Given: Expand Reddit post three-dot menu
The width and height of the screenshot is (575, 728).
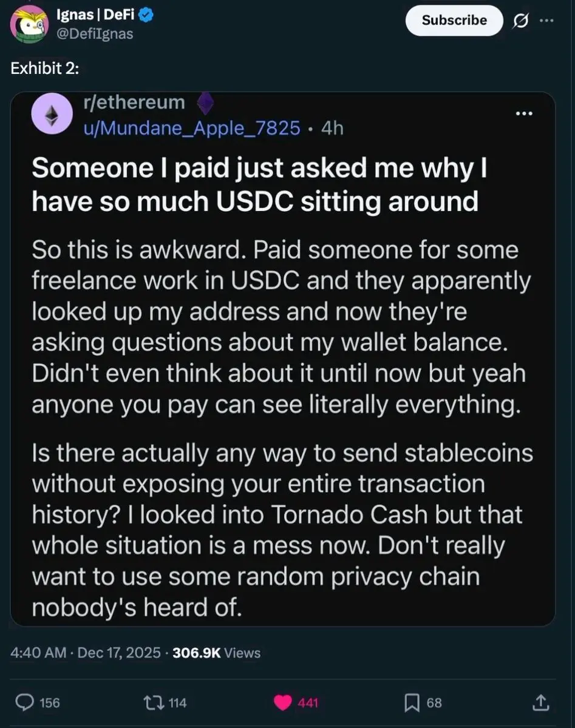Looking at the screenshot, I should 523,113.
